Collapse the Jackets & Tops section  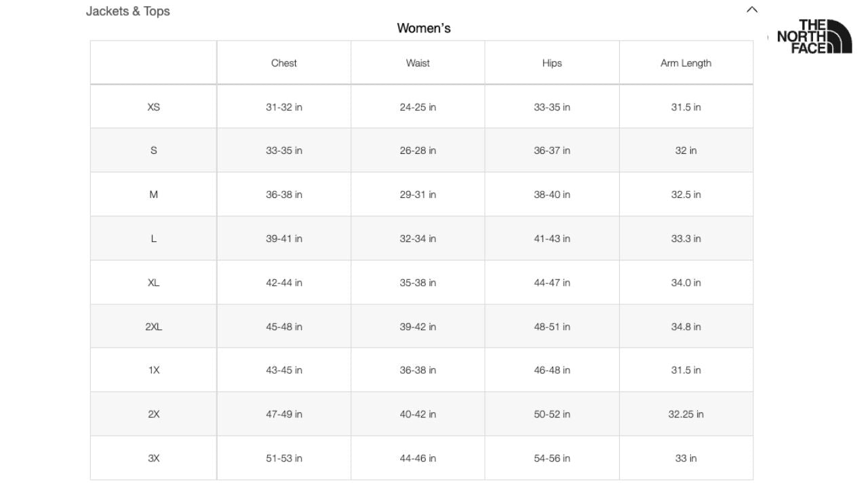point(751,9)
